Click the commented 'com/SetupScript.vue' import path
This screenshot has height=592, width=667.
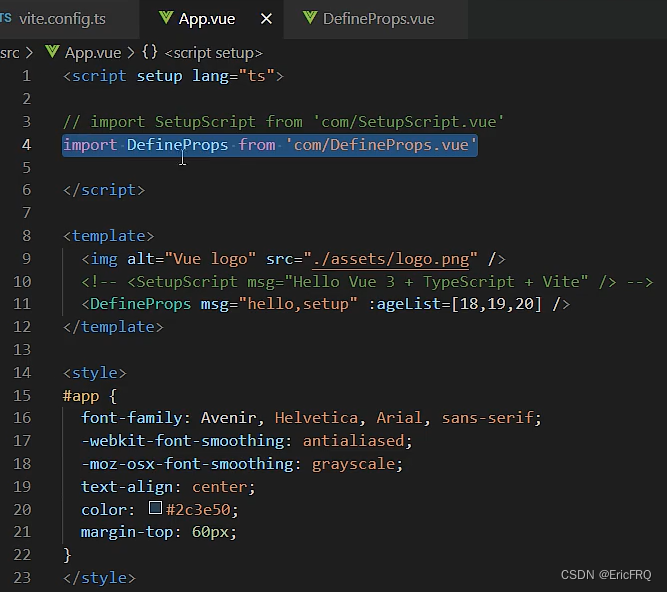point(408,122)
